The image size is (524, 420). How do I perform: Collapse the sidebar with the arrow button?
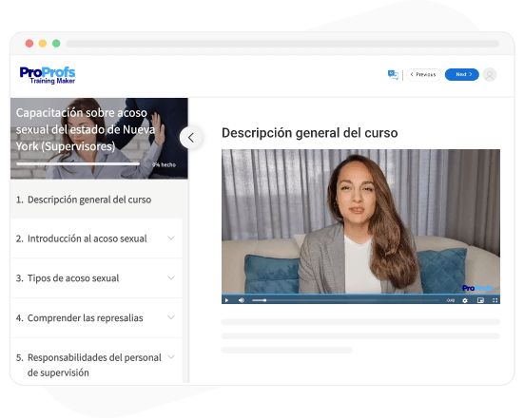191,138
